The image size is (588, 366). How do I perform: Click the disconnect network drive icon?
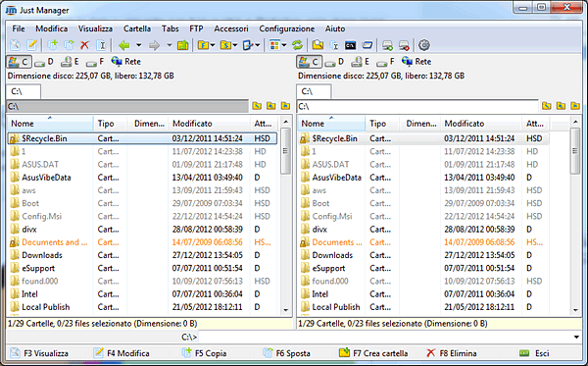pos(404,45)
